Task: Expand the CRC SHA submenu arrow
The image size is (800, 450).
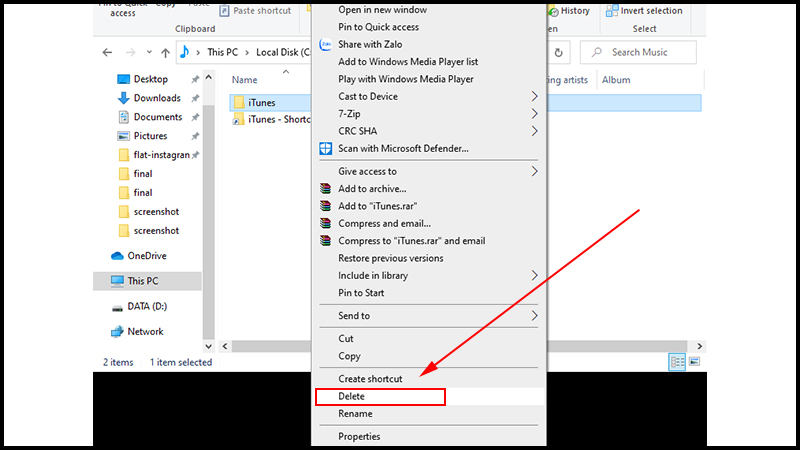Action: click(x=534, y=131)
